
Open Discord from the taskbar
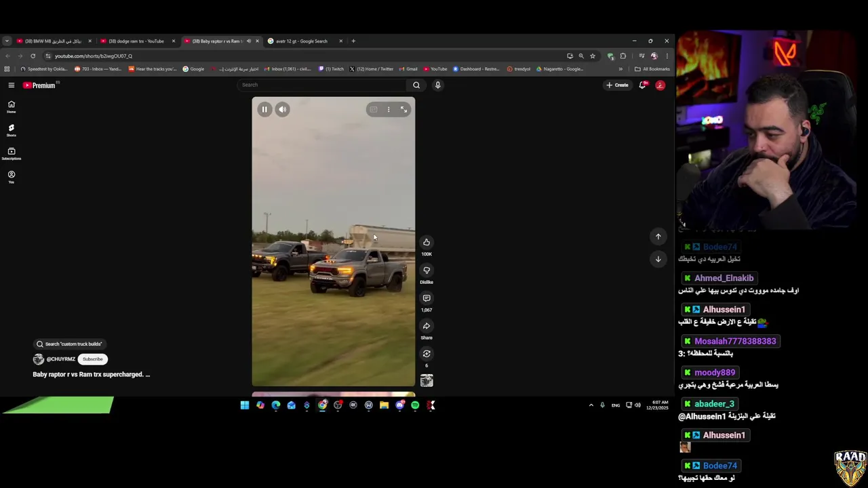[400, 405]
